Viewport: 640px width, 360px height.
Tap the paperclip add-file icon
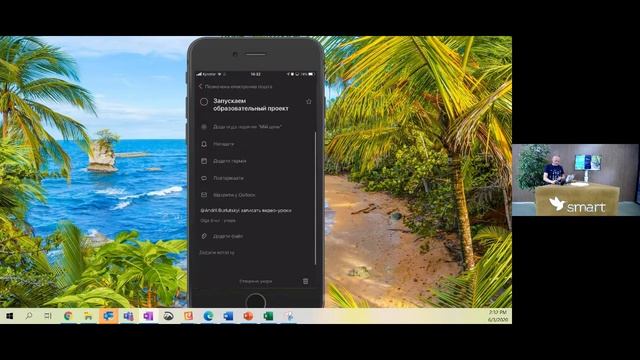pyautogui.click(x=204, y=236)
